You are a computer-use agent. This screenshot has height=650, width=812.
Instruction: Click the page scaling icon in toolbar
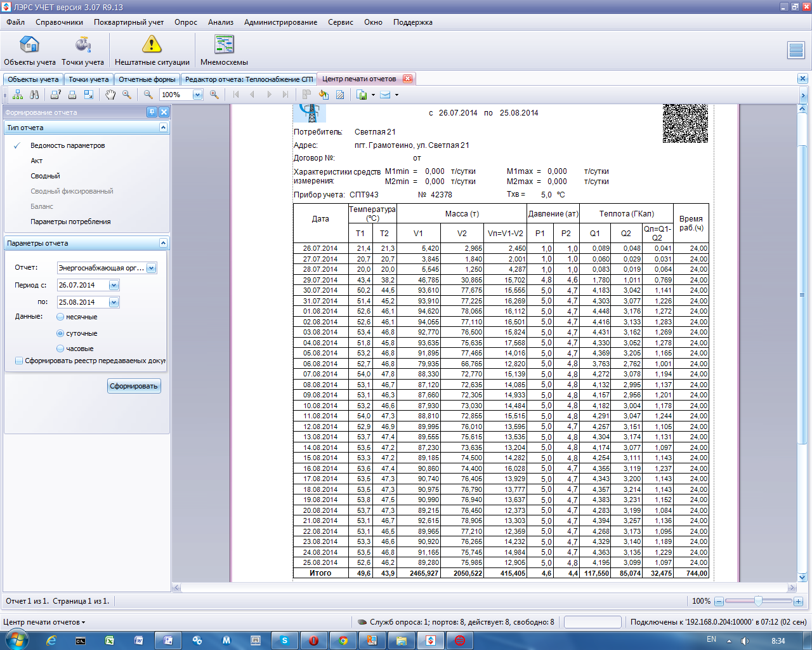89,95
